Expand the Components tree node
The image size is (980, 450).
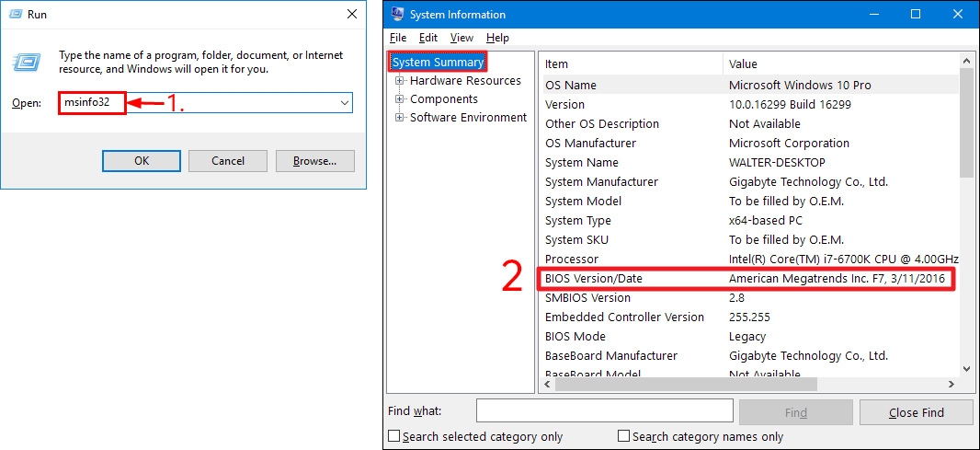coord(399,98)
